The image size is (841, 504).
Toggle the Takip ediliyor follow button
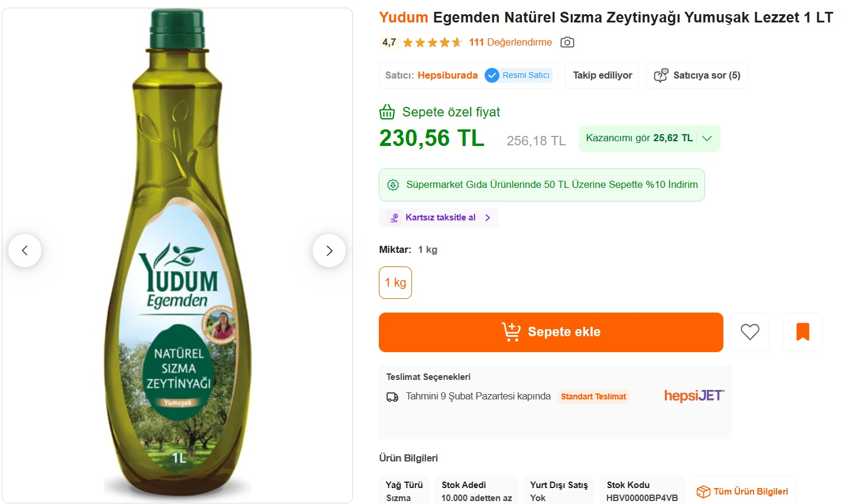602,76
